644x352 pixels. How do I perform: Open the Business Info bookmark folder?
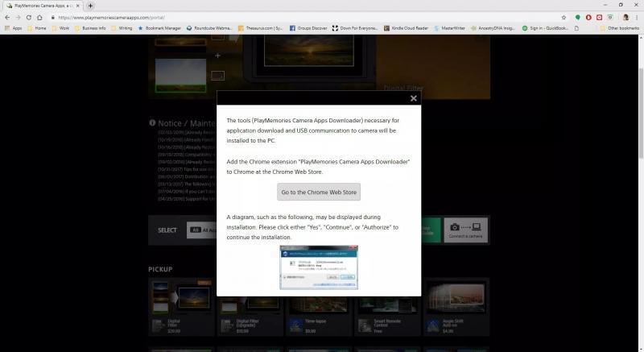[x=90, y=28]
